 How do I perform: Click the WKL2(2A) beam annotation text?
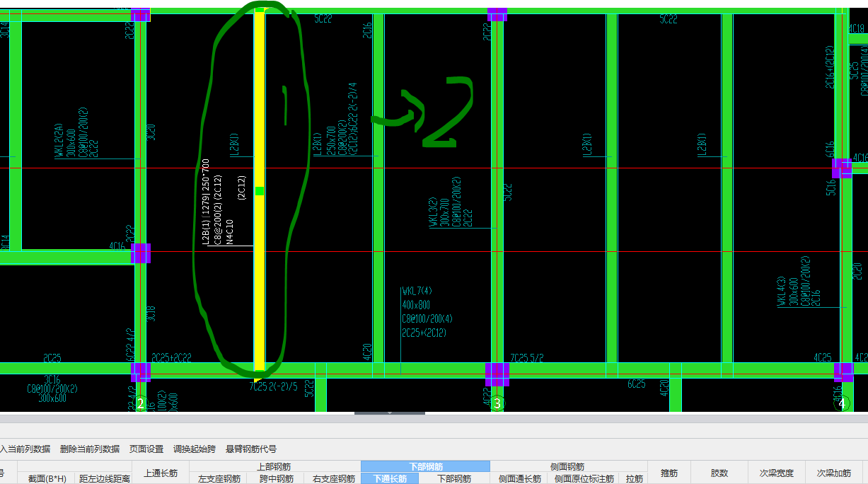59,142
